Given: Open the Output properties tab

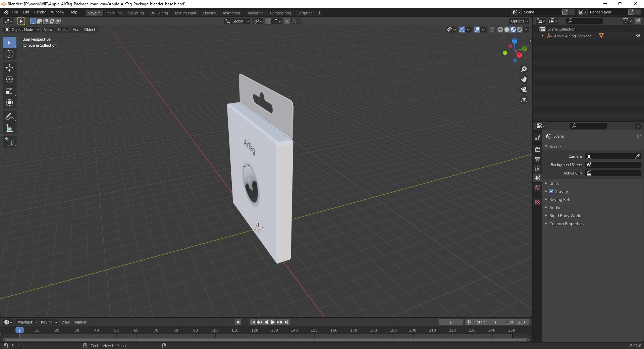Looking at the screenshot, I should (x=538, y=159).
